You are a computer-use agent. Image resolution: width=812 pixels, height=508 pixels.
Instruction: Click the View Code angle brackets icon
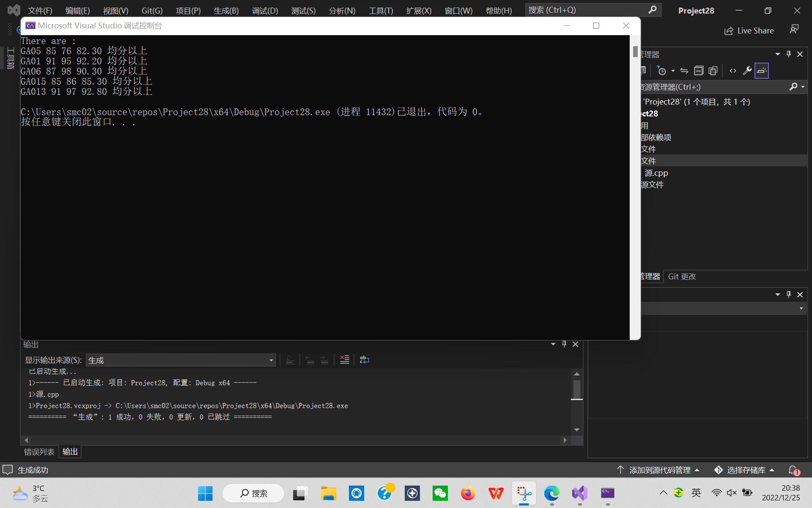(733, 71)
